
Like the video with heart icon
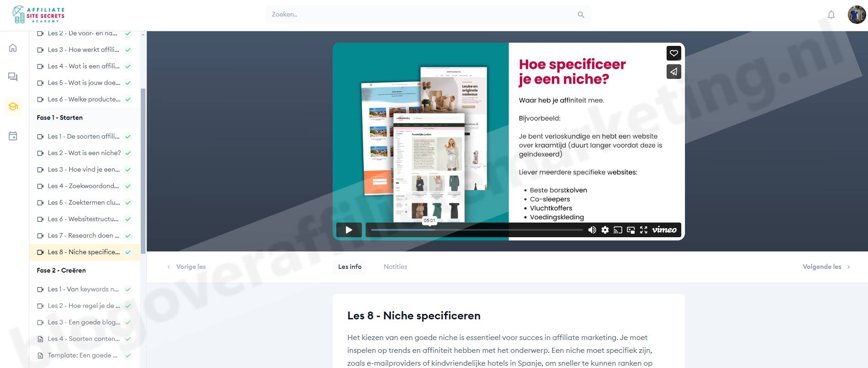pyautogui.click(x=673, y=53)
